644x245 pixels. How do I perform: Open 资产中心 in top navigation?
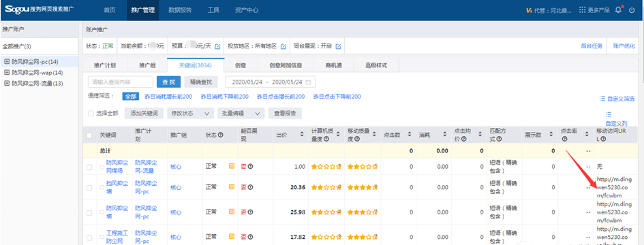(247, 10)
